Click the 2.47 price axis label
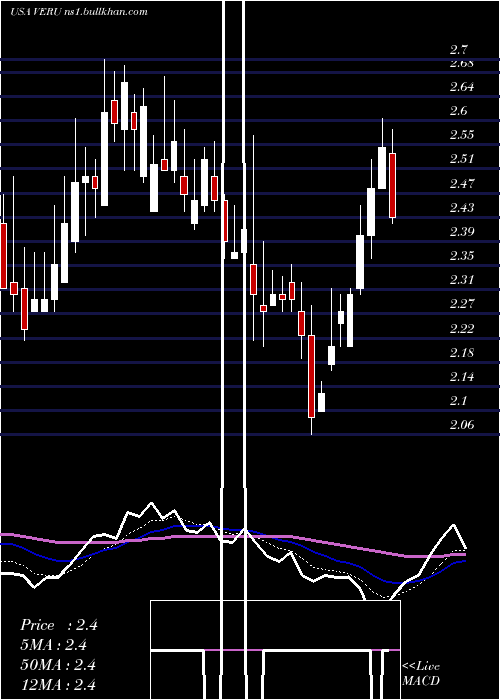Viewport: 500px width, 700px height. (462, 183)
